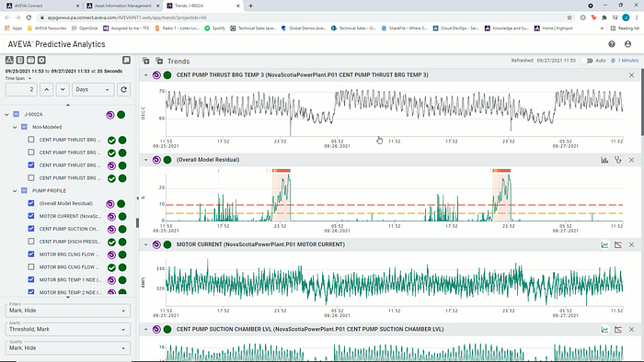
Task: Open the OpenGrok bookmark
Action: click(x=85, y=28)
